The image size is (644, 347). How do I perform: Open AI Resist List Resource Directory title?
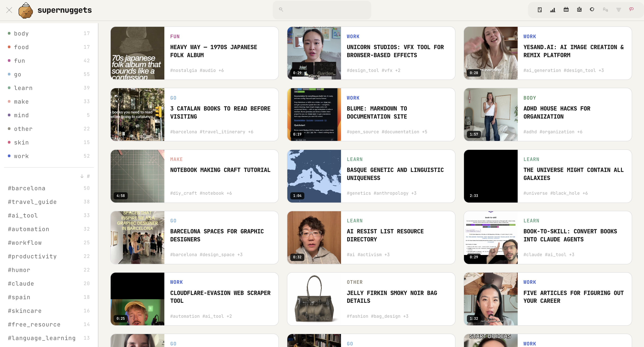(385, 235)
